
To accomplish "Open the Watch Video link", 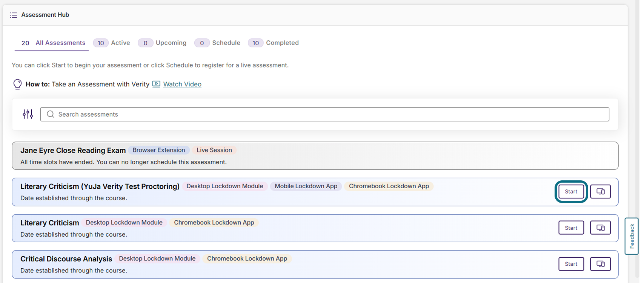I will pos(182,84).
